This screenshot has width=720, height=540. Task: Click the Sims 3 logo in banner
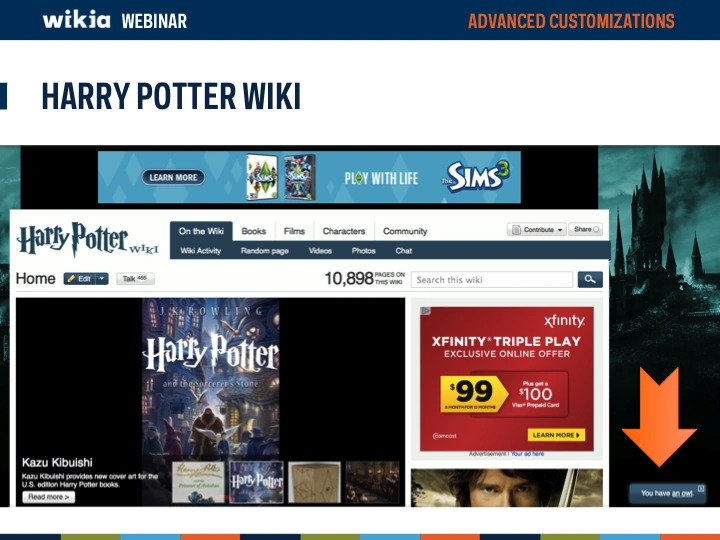coord(481,177)
